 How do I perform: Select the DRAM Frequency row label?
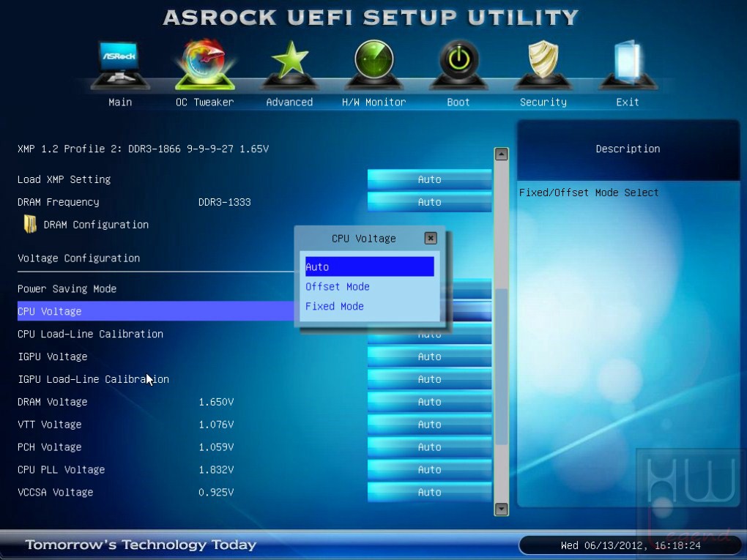click(x=58, y=202)
